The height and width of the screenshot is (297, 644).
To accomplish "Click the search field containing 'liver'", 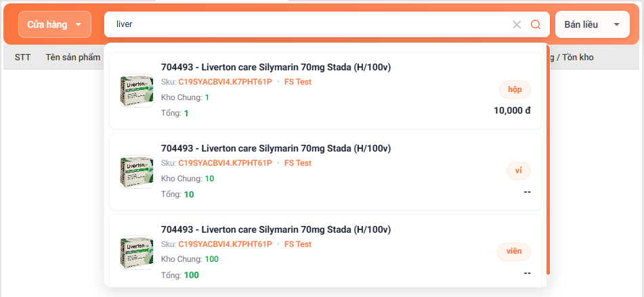I will tap(305, 24).
